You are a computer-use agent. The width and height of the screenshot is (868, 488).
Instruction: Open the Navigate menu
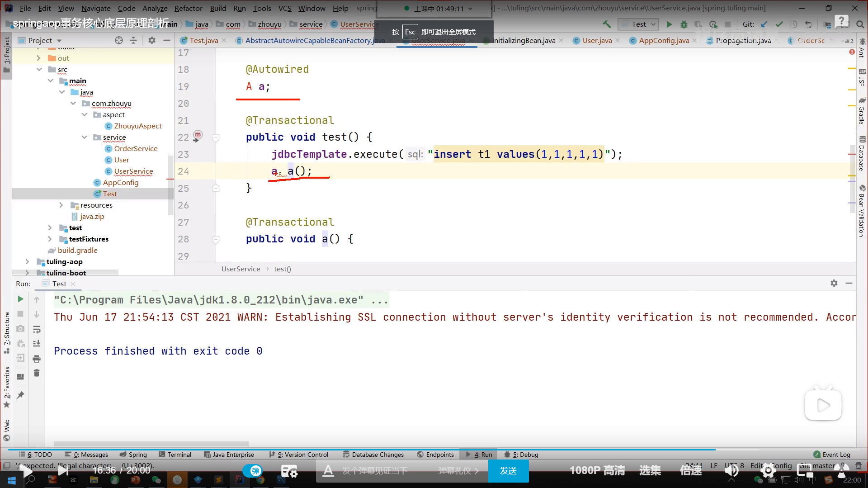[x=96, y=8]
